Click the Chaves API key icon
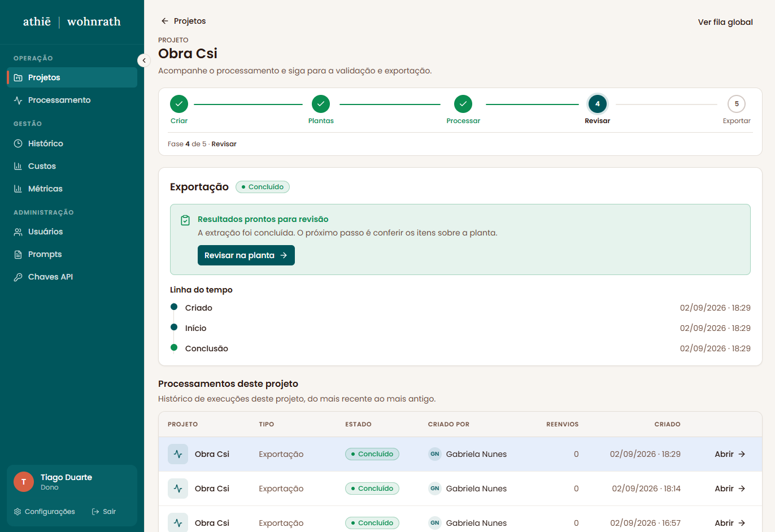This screenshot has height=532, width=775. pos(18,277)
